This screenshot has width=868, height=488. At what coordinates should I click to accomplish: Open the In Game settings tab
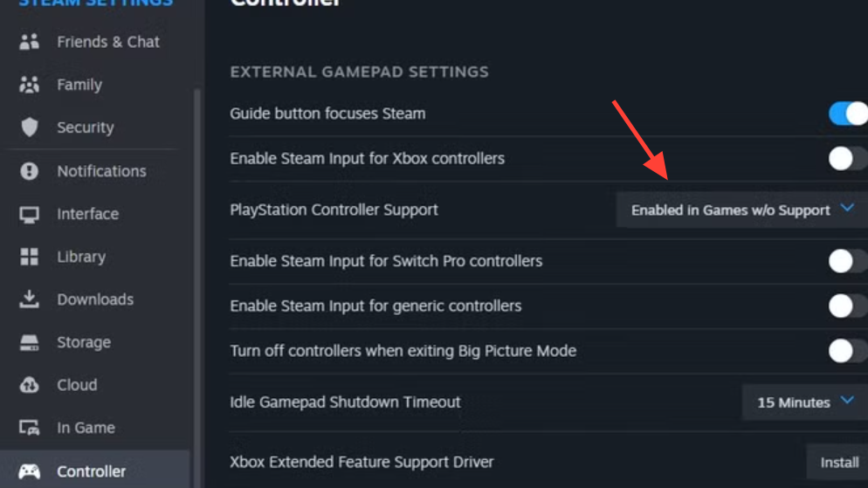click(x=86, y=428)
